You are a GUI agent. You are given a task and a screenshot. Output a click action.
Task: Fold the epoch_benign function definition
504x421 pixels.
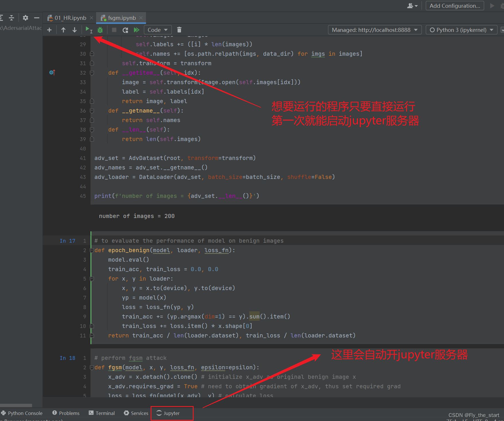92,250
